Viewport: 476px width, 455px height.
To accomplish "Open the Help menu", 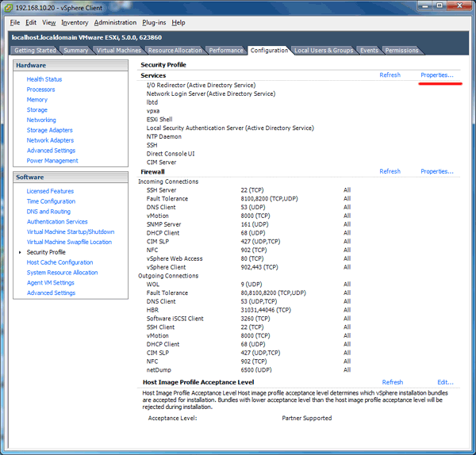I will (x=178, y=22).
